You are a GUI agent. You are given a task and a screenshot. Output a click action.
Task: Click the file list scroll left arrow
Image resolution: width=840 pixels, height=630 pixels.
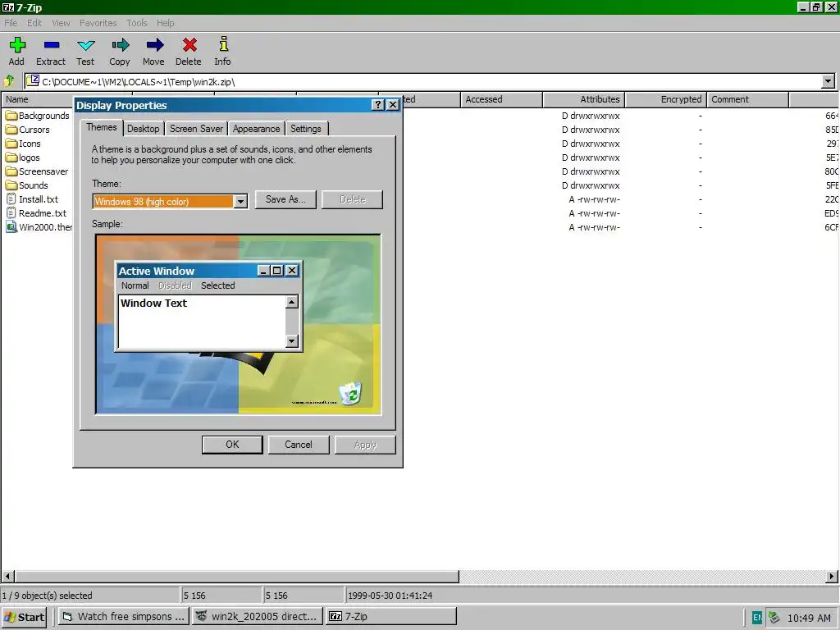click(x=8, y=577)
